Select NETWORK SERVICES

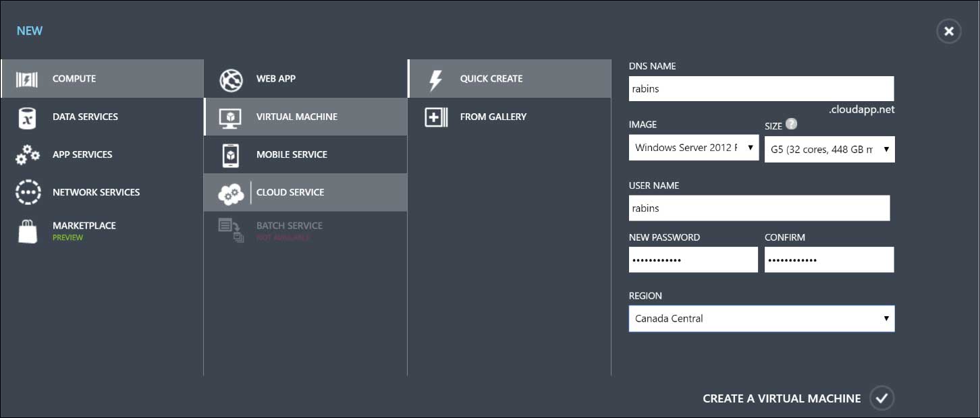pyautogui.click(x=97, y=192)
